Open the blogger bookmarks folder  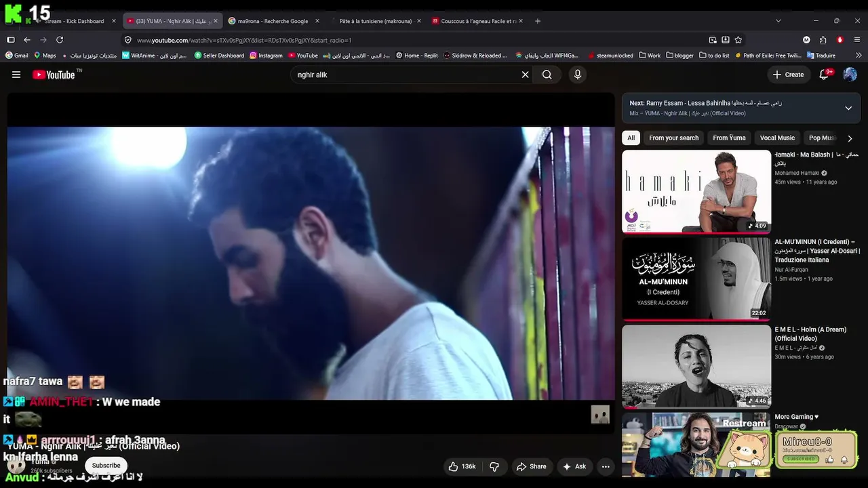(x=679, y=56)
